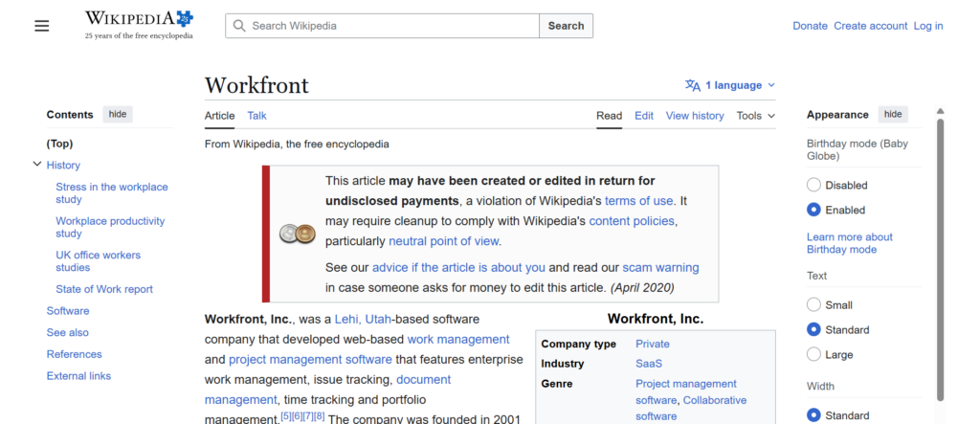Screen dimensions: 980x424
Task: Open the hamburger main menu icon
Action: click(x=41, y=26)
